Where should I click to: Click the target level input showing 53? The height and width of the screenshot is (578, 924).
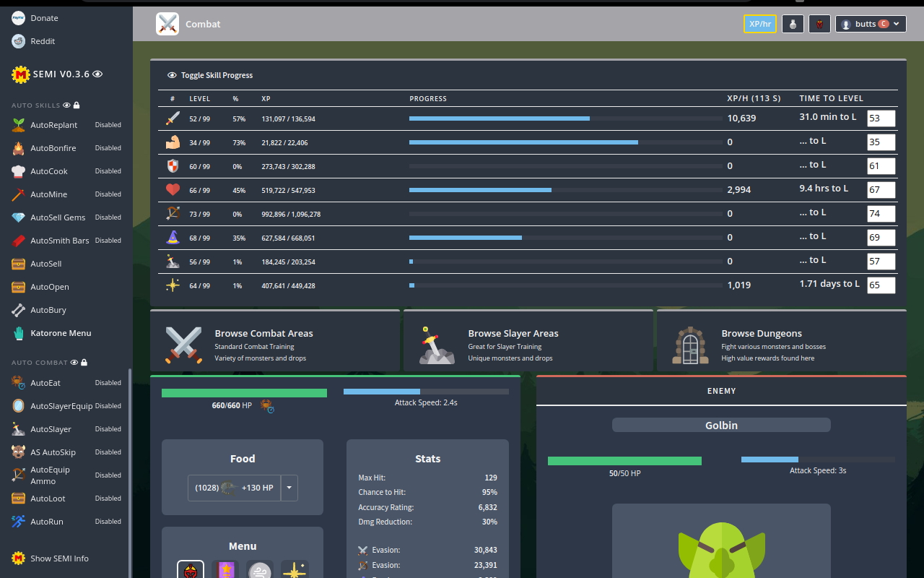click(881, 118)
